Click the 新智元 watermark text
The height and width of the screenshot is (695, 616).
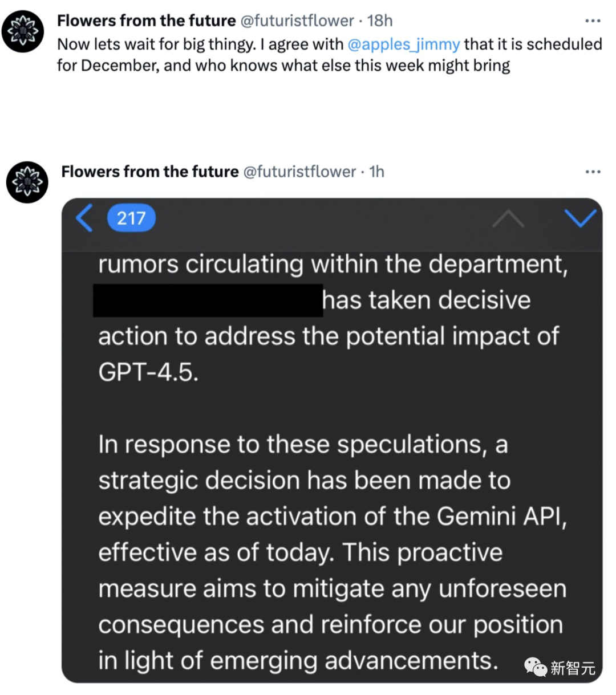pos(573,668)
